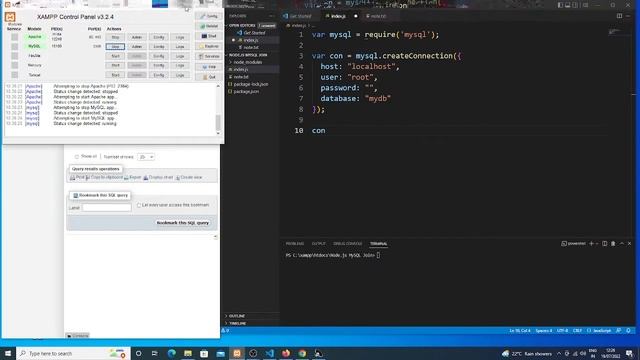Start the Mercury module in XAMPP
Screen dimensions: 640x360
[115, 65]
